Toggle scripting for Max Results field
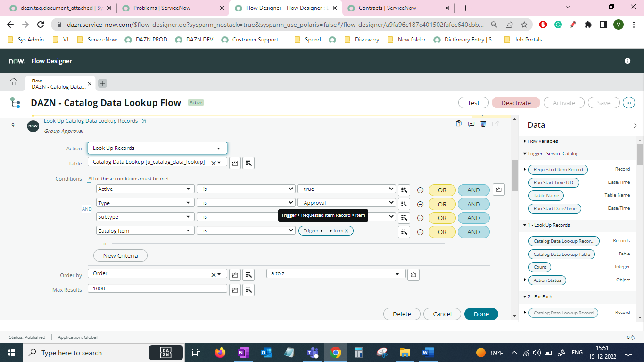 (235, 290)
